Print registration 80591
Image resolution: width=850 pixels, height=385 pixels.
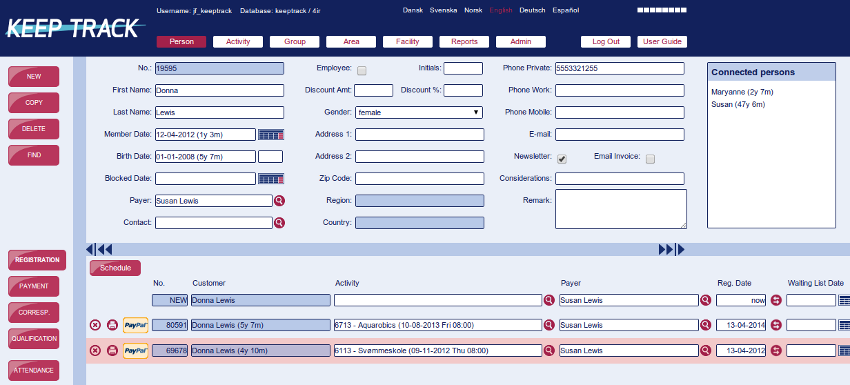(112, 325)
